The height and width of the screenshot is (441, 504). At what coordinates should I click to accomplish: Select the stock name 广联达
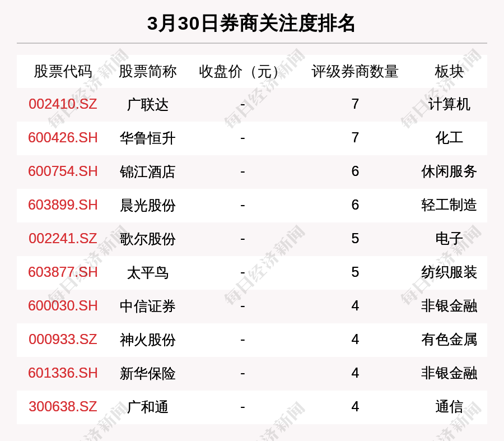click(x=147, y=105)
